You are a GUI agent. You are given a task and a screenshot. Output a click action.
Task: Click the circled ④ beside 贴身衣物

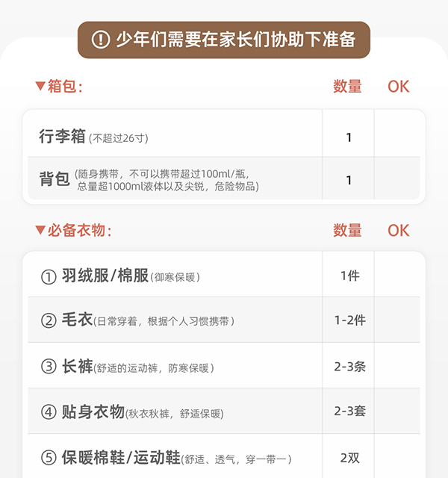click(49, 412)
